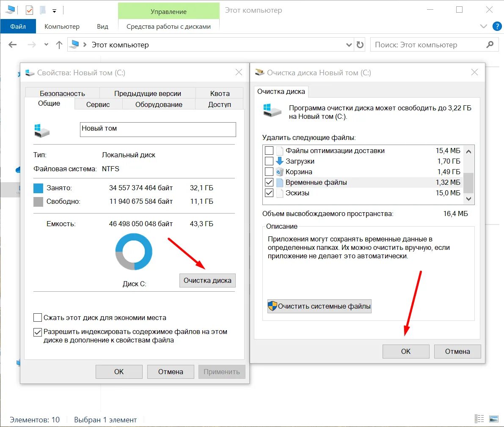Select the Очистка диска tab
Screen dimensions: 504x427
pos(281,91)
